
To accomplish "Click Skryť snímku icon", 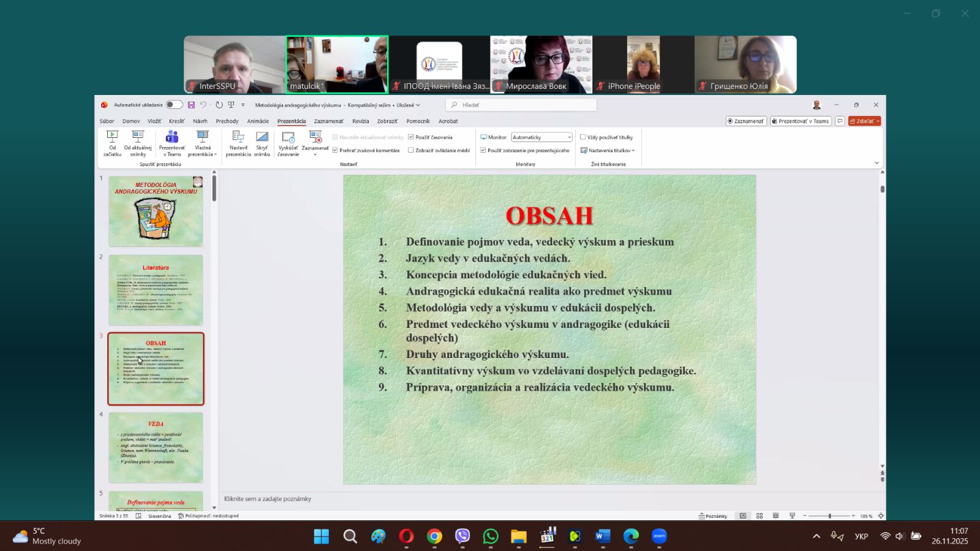I will pyautogui.click(x=262, y=143).
